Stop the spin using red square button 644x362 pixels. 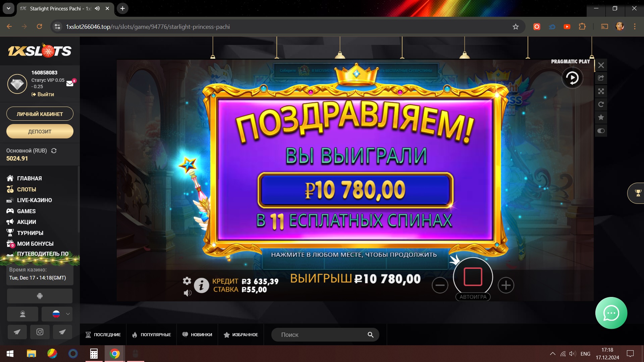pyautogui.click(x=473, y=277)
